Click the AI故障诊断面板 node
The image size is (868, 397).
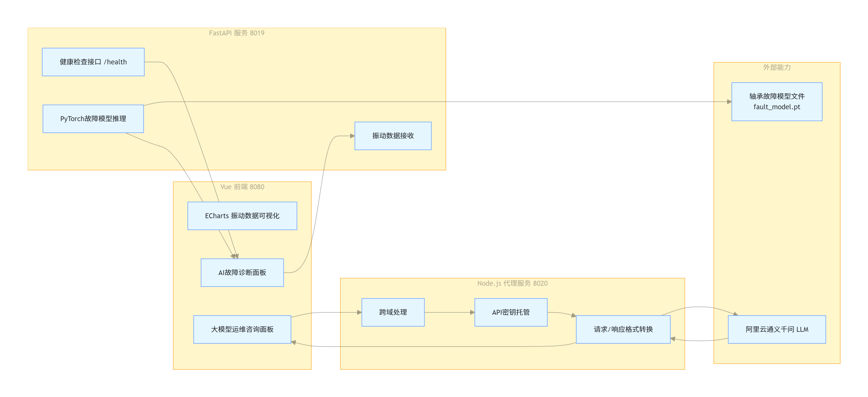(x=242, y=273)
